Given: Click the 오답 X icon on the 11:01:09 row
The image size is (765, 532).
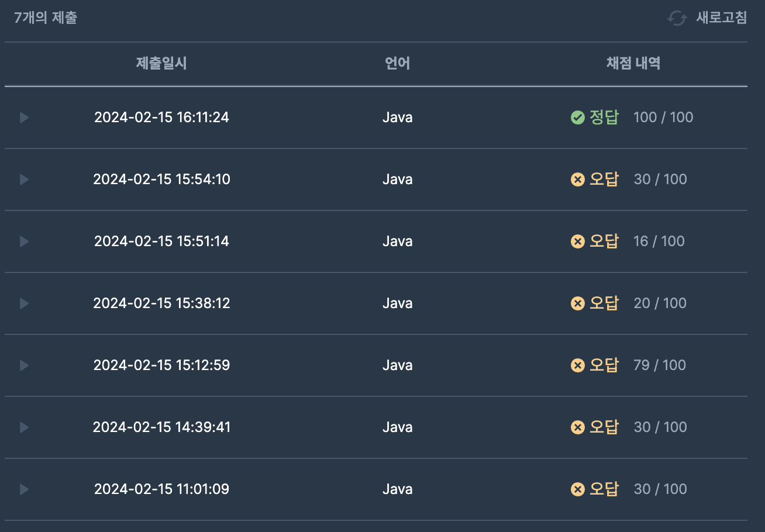Looking at the screenshot, I should 577,489.
